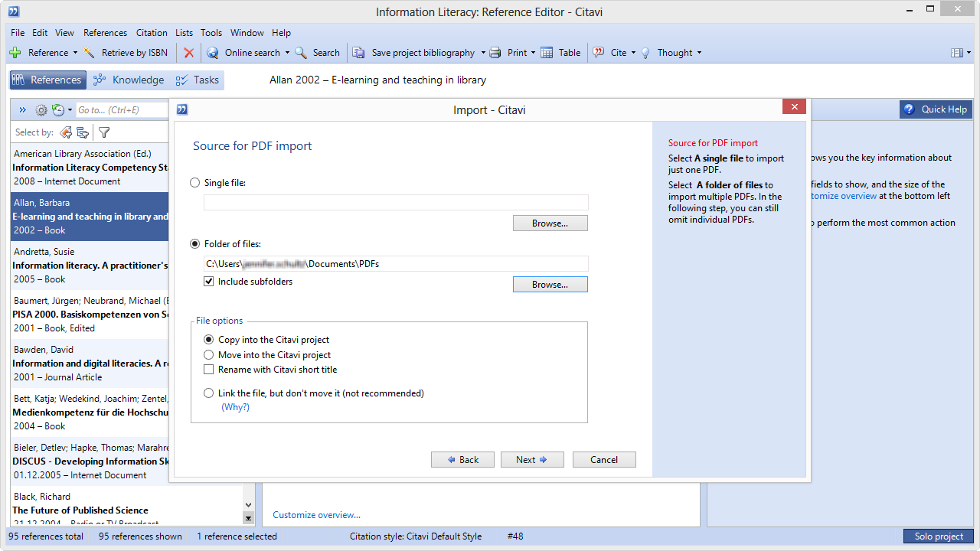The width and height of the screenshot is (980, 551).
Task: Click the Folder of files path field
Action: pyautogui.click(x=396, y=264)
